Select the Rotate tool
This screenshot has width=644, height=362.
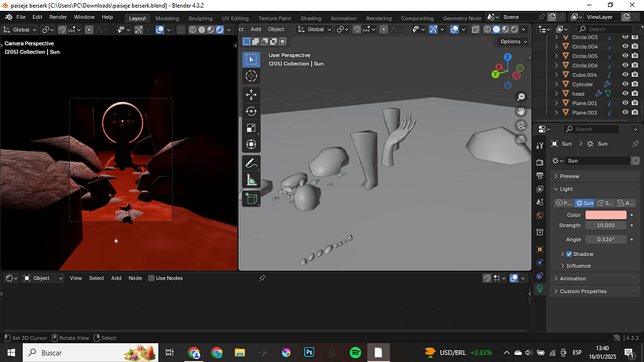point(251,111)
